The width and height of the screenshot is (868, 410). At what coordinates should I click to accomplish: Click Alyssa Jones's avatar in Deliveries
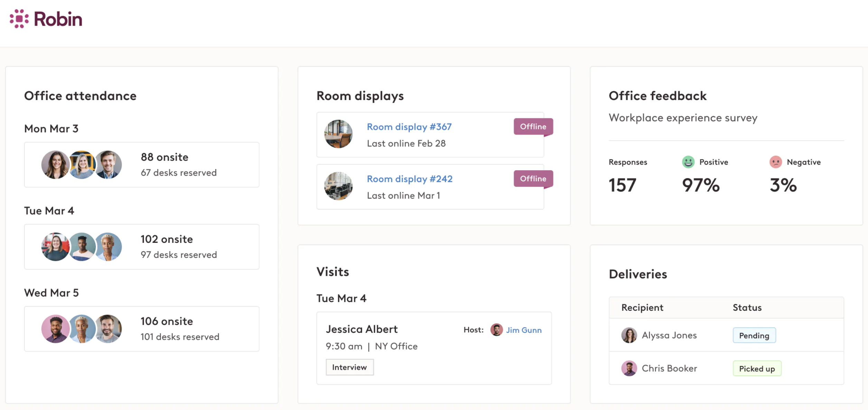pos(629,335)
